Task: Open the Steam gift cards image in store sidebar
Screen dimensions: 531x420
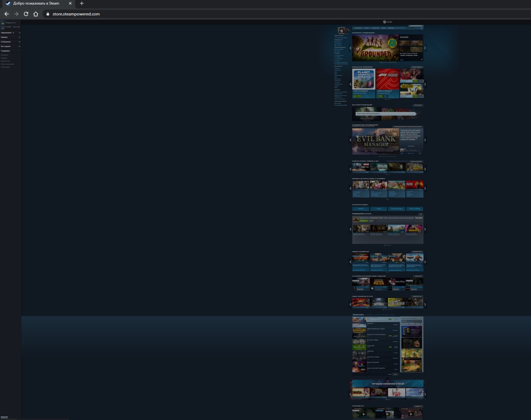Action: (x=343, y=31)
